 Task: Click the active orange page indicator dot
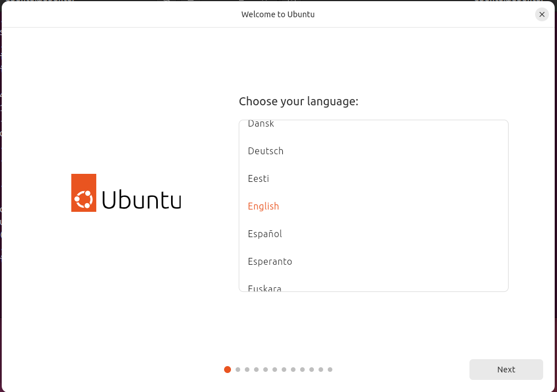pos(228,370)
